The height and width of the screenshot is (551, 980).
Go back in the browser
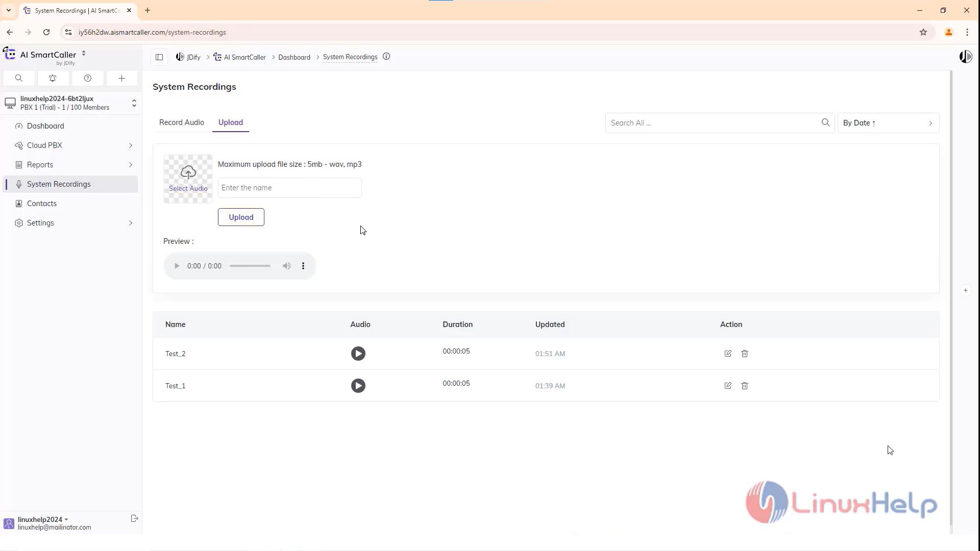(x=10, y=32)
